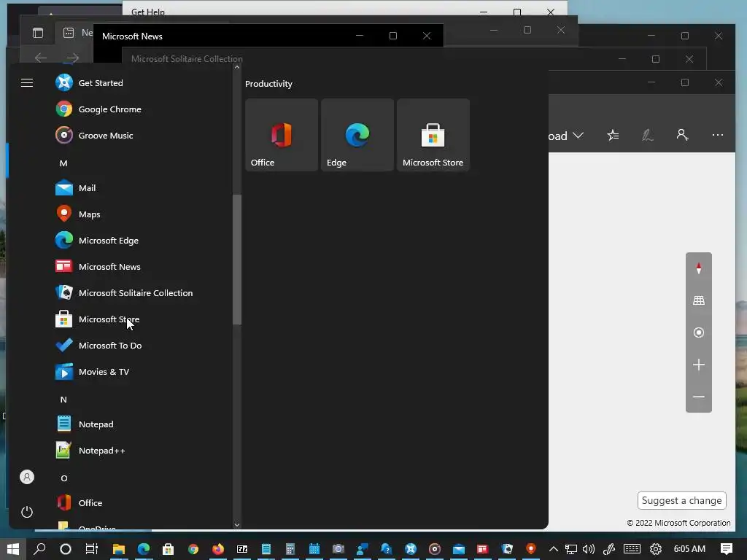
Task: Switch to Get Help on the taskbar
Action: (387, 549)
